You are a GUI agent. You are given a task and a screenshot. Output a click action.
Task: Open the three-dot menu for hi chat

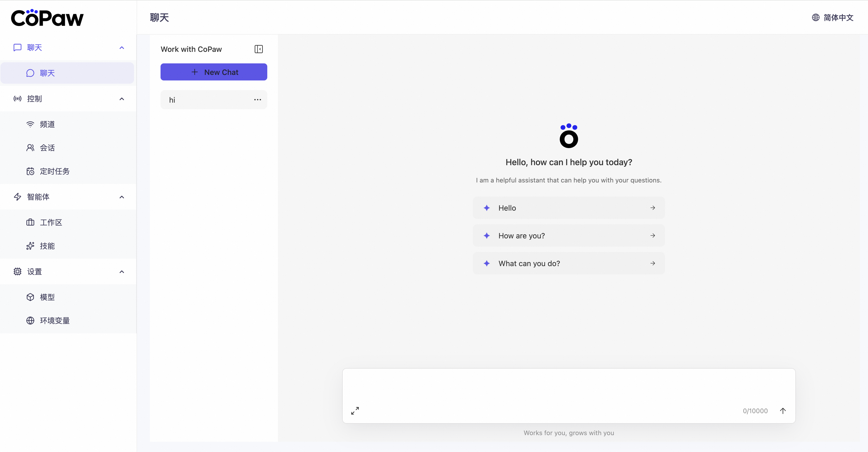point(257,100)
